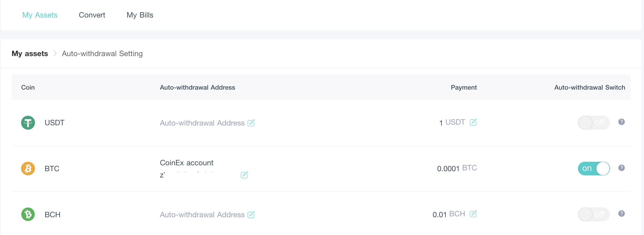Click the USDT Tether coin icon
The height and width of the screenshot is (235, 644).
28,123
